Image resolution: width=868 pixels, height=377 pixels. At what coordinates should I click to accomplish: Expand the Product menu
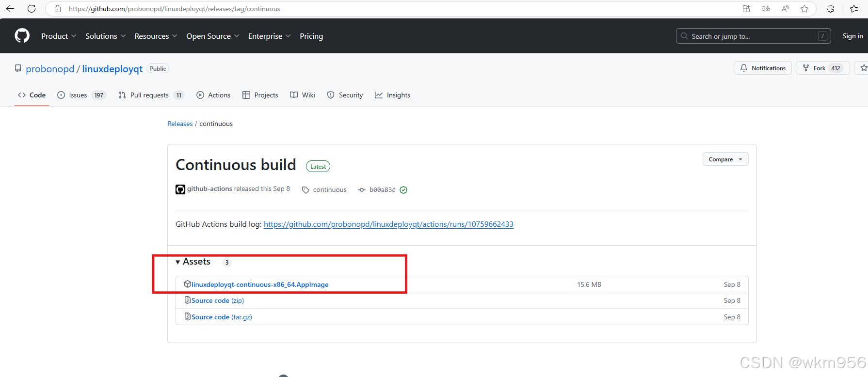tap(59, 36)
